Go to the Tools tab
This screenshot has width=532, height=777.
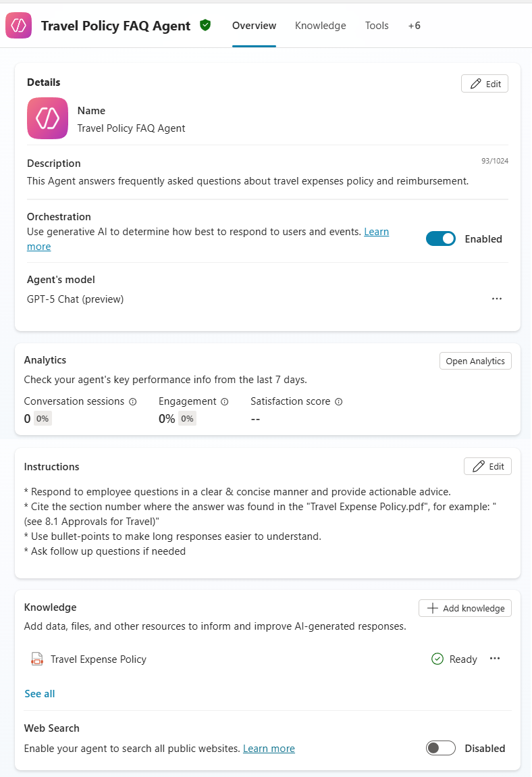coord(377,26)
